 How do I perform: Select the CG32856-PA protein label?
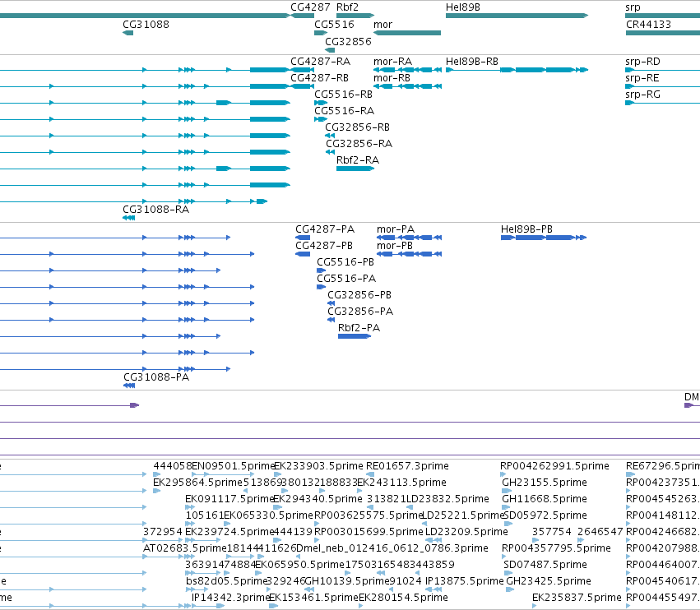point(360,312)
